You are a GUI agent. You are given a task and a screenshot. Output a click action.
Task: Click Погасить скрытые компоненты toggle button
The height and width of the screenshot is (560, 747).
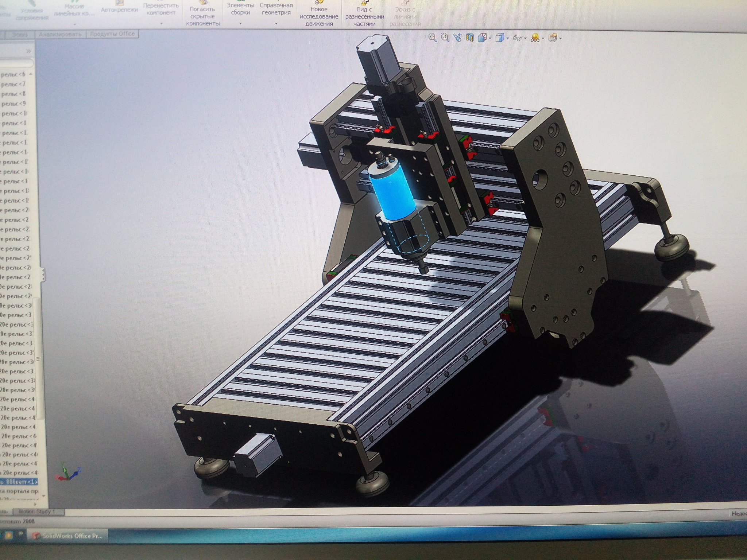(x=203, y=16)
